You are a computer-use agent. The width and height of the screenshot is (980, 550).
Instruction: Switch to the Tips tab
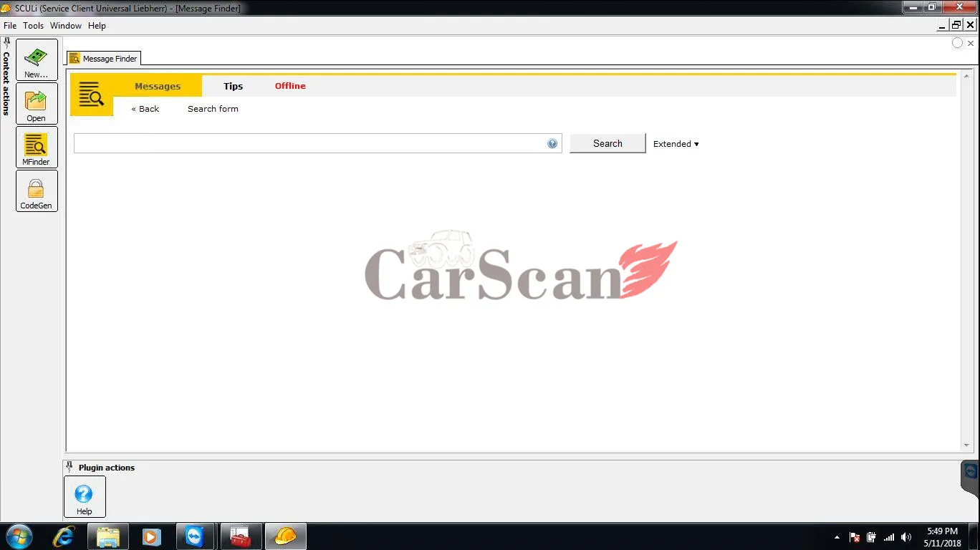tap(233, 86)
